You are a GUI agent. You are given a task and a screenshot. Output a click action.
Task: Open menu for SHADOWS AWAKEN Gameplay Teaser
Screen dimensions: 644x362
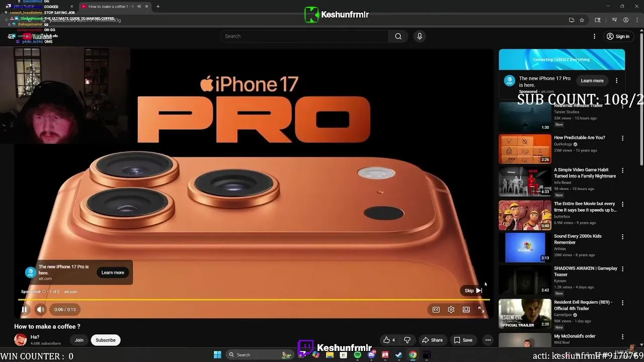point(622,269)
